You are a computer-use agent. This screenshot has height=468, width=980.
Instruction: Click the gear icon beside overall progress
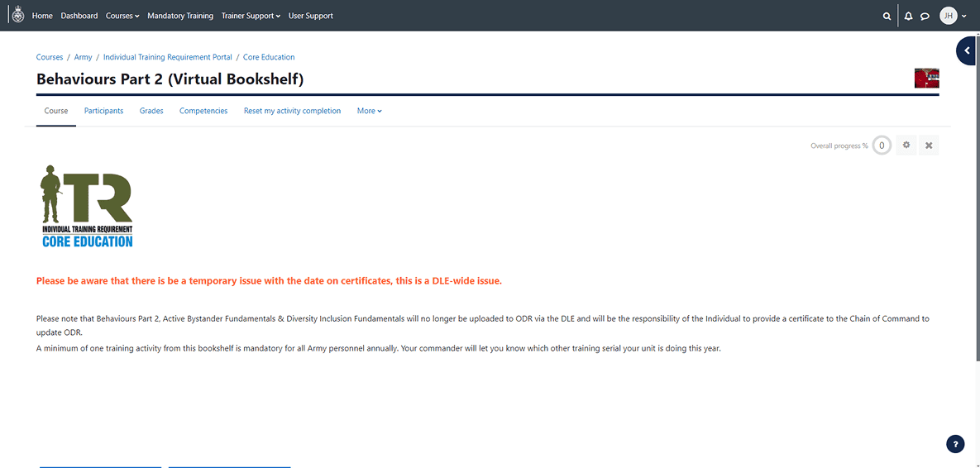(906, 146)
